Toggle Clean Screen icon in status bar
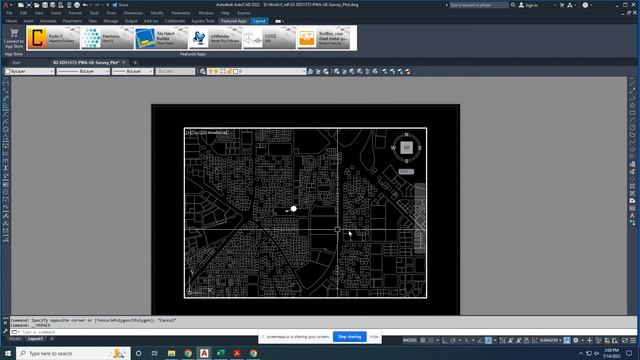This screenshot has height=360, width=640. coord(624,340)
